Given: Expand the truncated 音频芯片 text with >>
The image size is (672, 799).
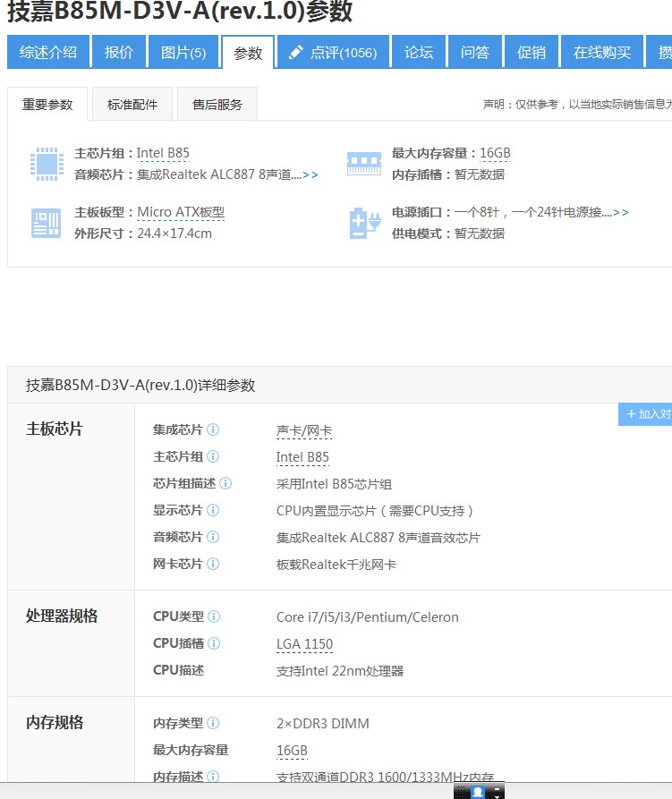Looking at the screenshot, I should pos(310,175).
